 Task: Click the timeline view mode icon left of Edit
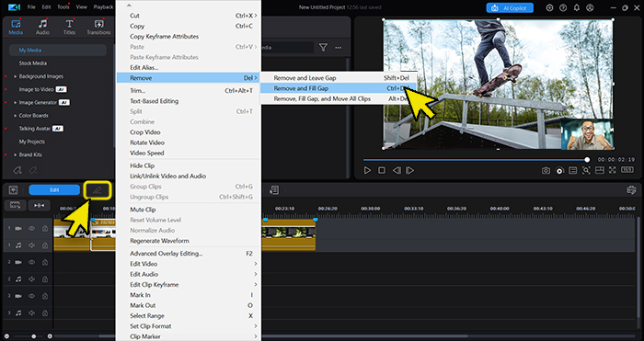14,190
